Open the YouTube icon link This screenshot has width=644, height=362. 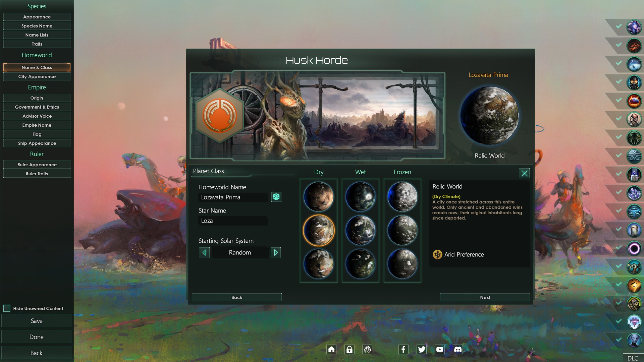click(x=440, y=349)
